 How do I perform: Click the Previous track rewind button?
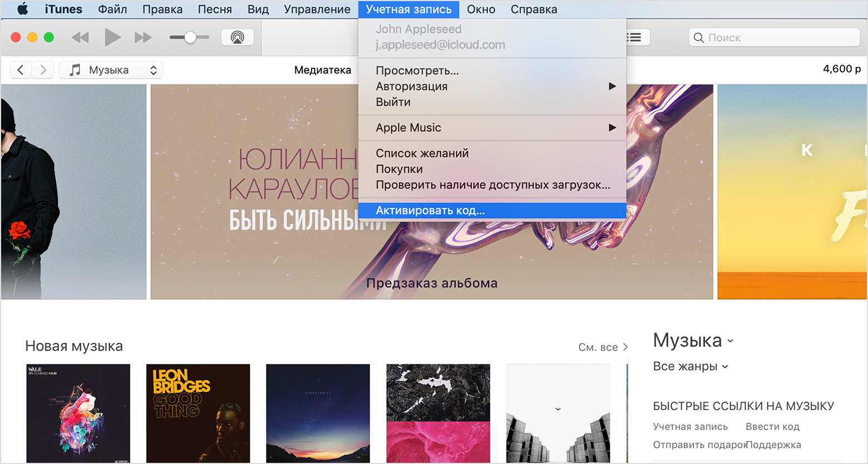click(80, 37)
